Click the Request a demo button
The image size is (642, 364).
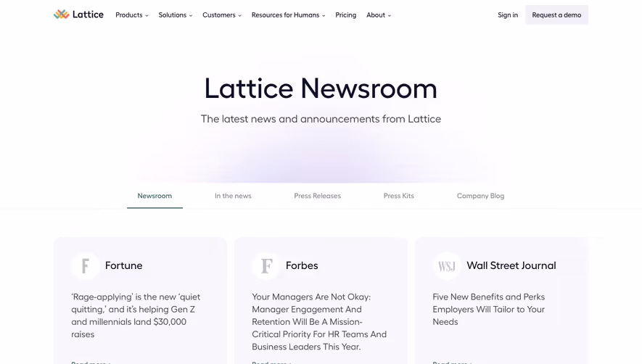(556, 15)
